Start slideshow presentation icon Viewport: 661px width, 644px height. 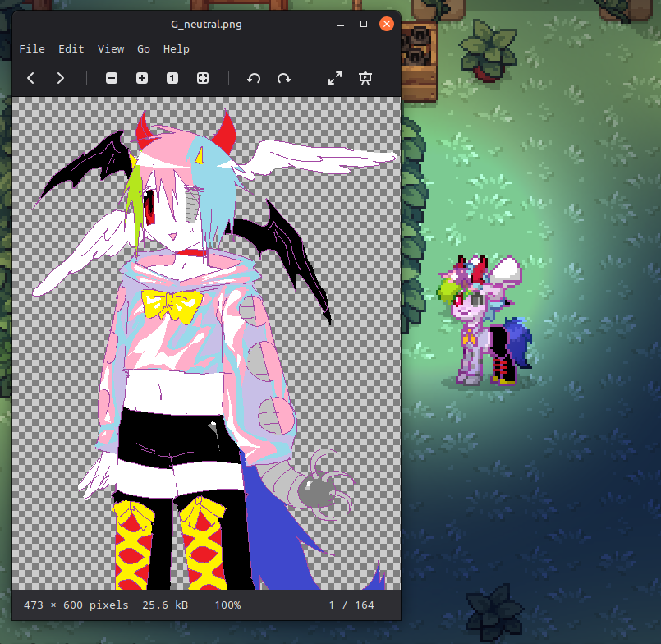tap(365, 78)
